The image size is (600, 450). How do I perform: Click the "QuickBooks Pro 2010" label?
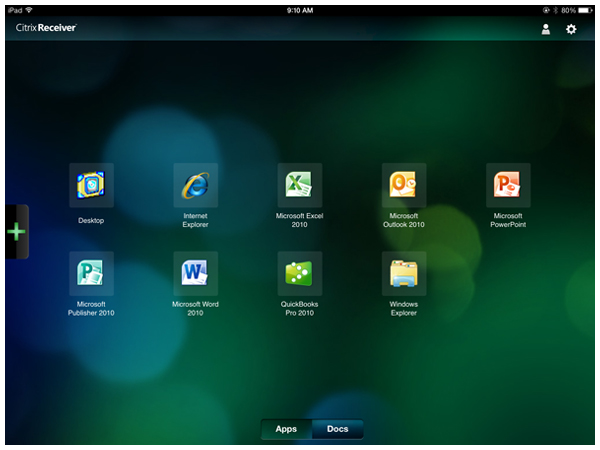(x=300, y=308)
